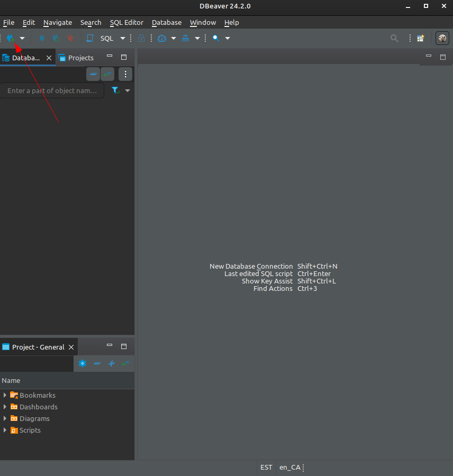Maximize the editor area
453x476 pixels.
tap(443, 57)
